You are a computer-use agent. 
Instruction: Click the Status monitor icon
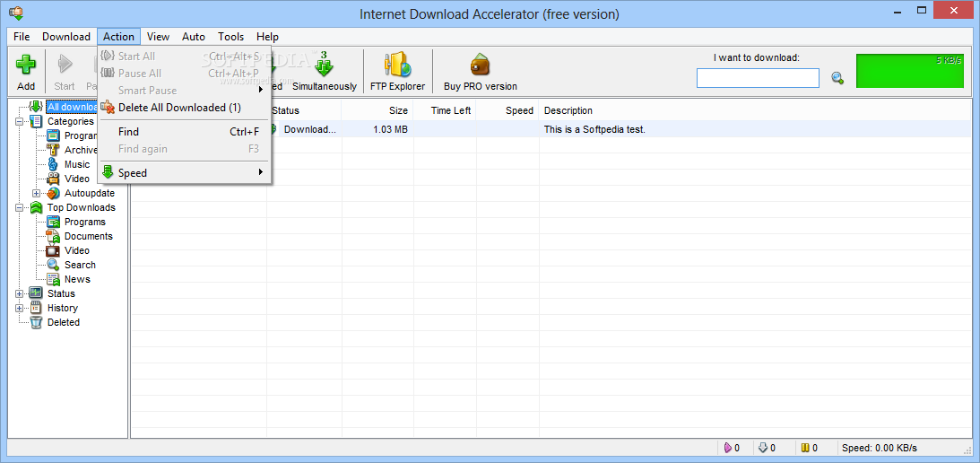pos(36,293)
